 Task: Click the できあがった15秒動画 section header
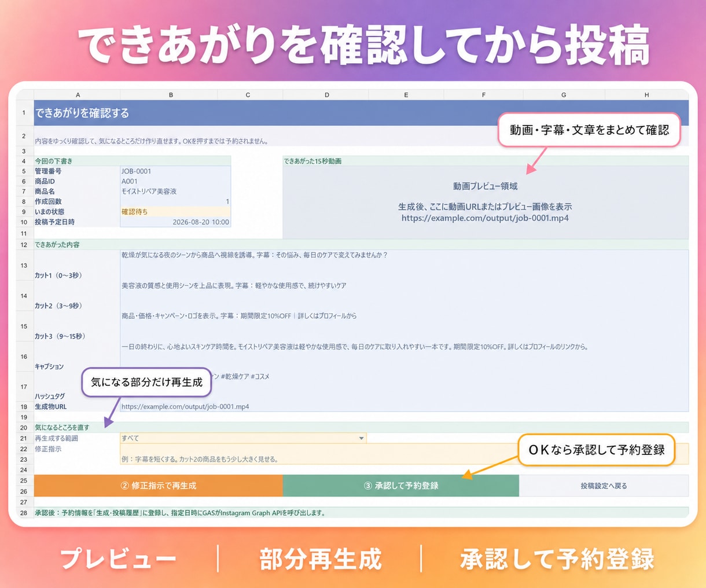pos(486,161)
